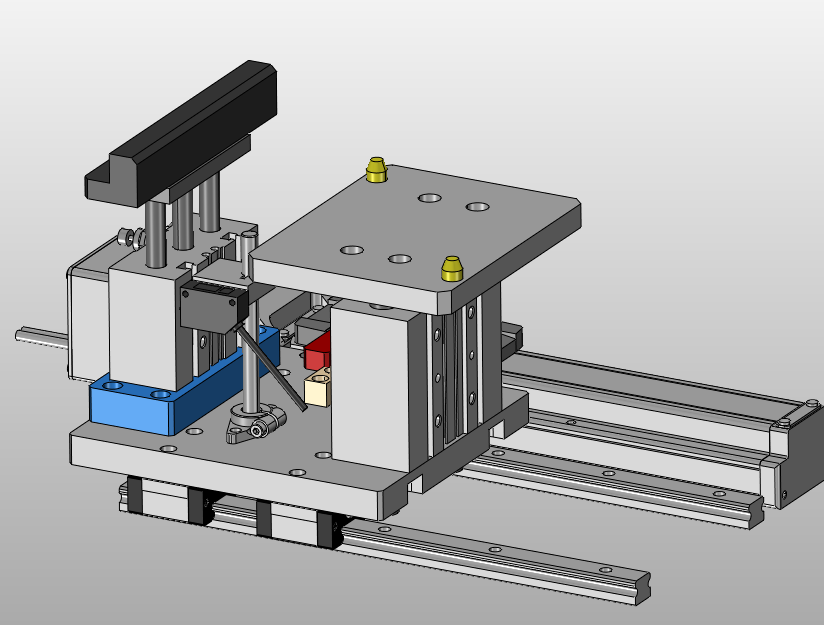The image size is (824, 625).
Task: Select the yellow bushing at plate's front corner
Action: click(451, 269)
